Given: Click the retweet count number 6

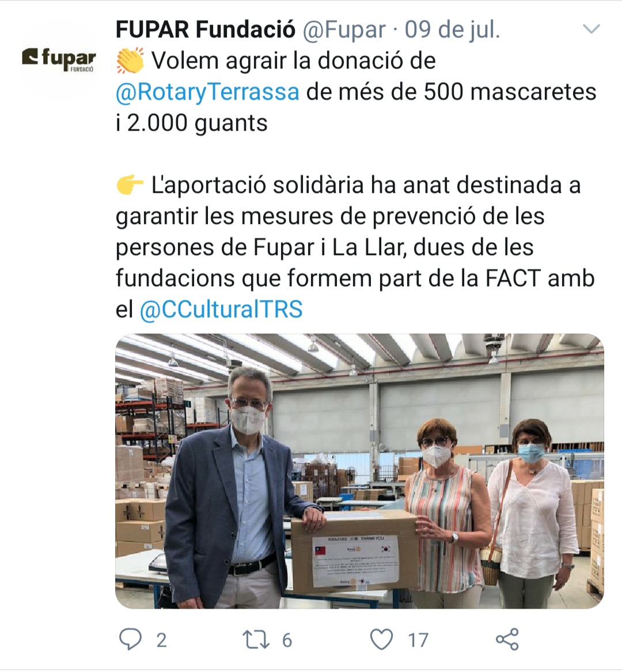Looking at the screenshot, I should 287,640.
